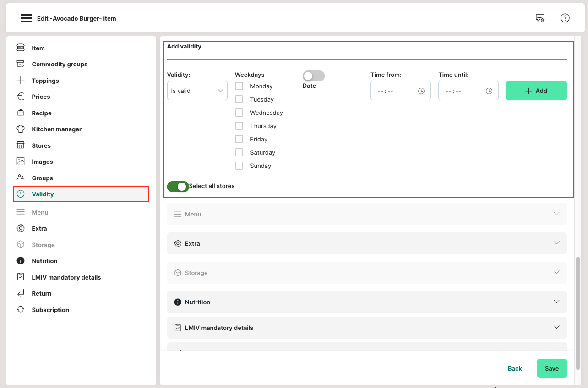Viewport: 588px width, 388px height.
Task: Click the Save button
Action: point(552,368)
